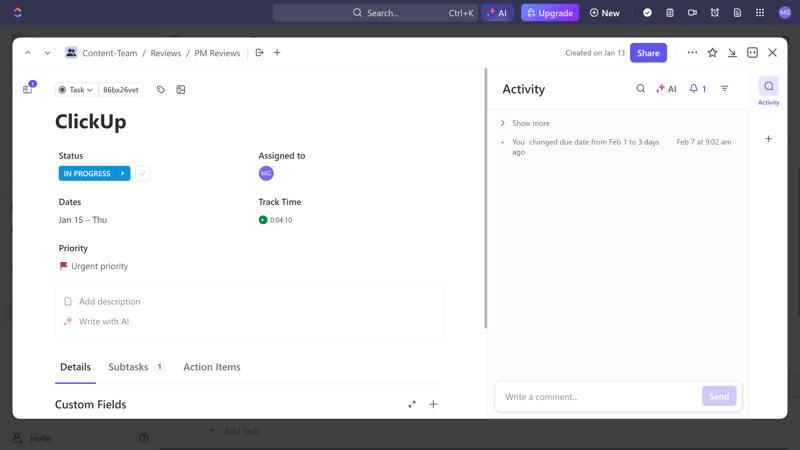The height and width of the screenshot is (450, 800).
Task: Edit the ClickUp task title
Action: tap(90, 121)
